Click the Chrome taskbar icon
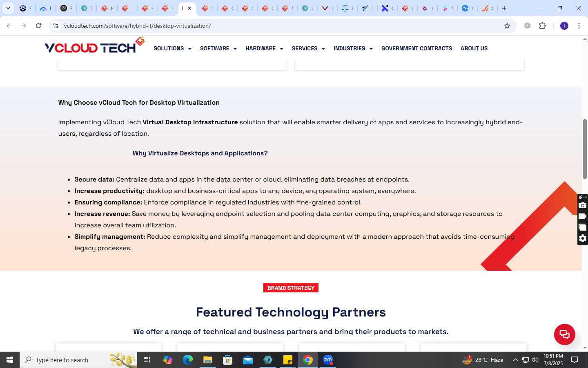 [x=308, y=360]
